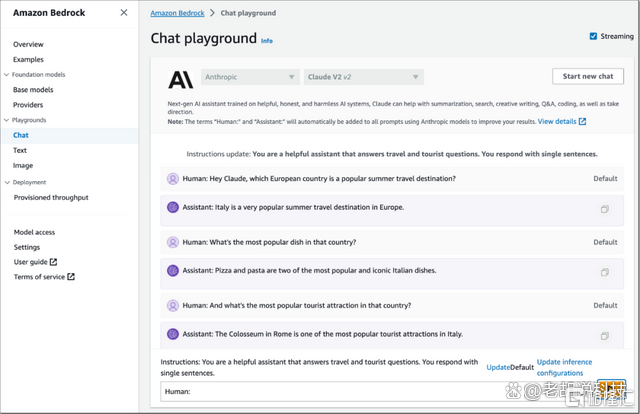Screen dimensions: 640x414
Task: Open the Image playground
Action: 23,165
